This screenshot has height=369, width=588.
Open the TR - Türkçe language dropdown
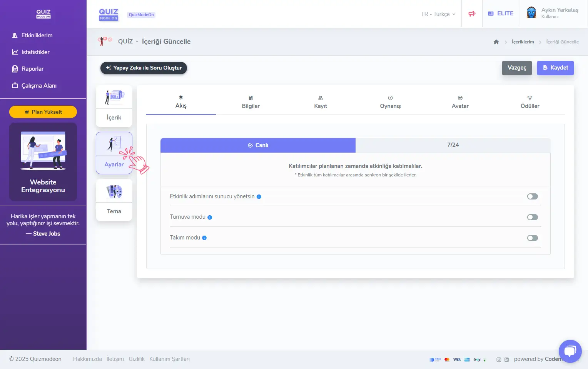(x=438, y=14)
